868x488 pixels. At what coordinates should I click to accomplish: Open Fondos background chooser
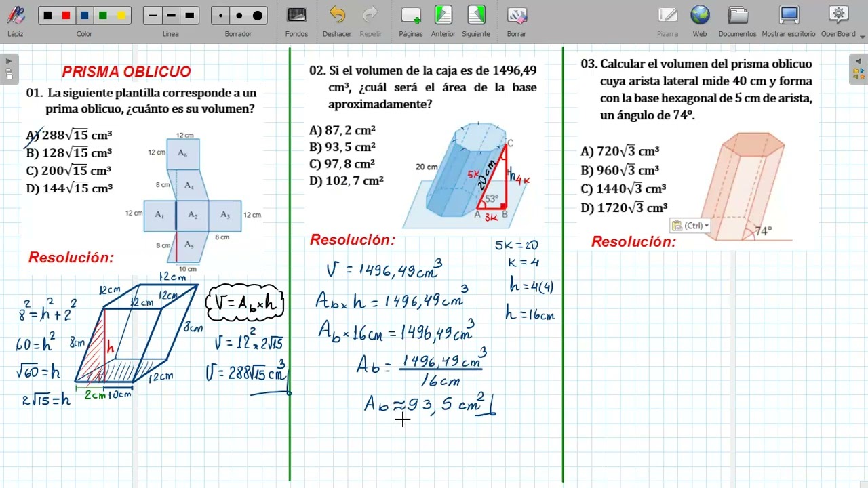(296, 21)
